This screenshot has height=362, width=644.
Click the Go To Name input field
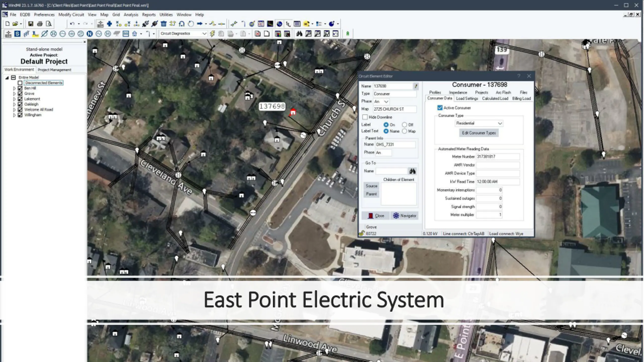click(391, 171)
